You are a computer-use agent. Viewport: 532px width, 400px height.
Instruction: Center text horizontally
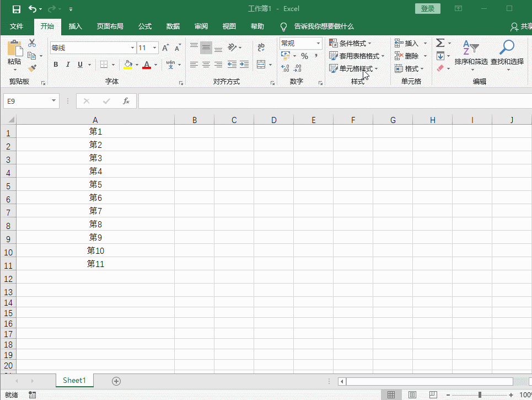206,65
